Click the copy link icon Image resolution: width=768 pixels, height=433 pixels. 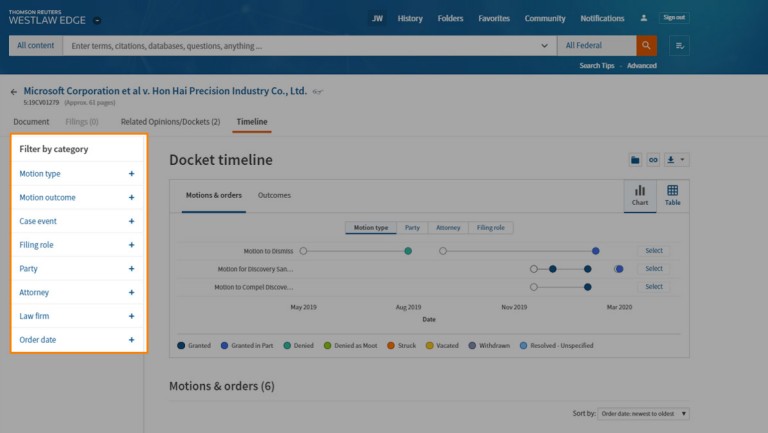pyautogui.click(x=652, y=160)
